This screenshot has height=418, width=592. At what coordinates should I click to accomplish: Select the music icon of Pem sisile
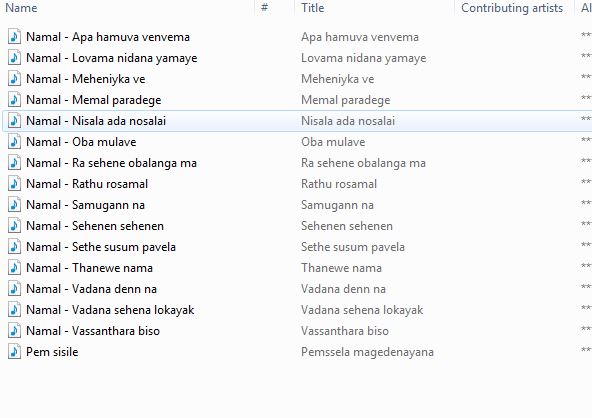pyautogui.click(x=14, y=352)
